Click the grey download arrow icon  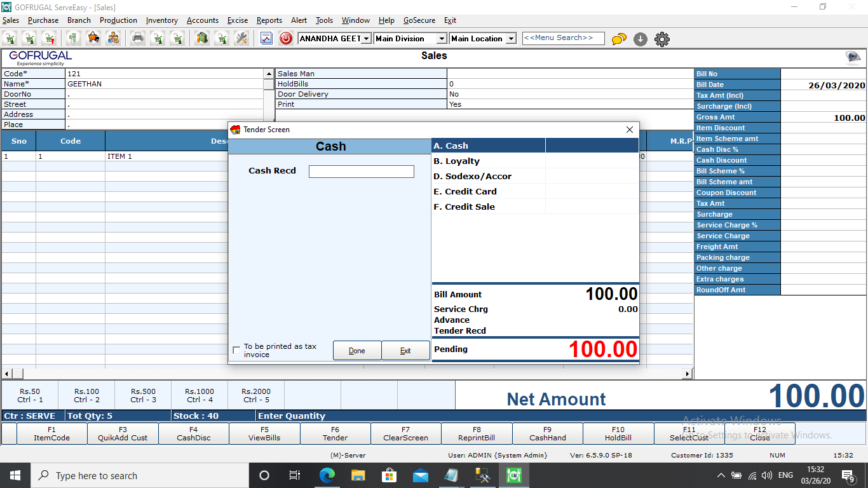click(641, 39)
